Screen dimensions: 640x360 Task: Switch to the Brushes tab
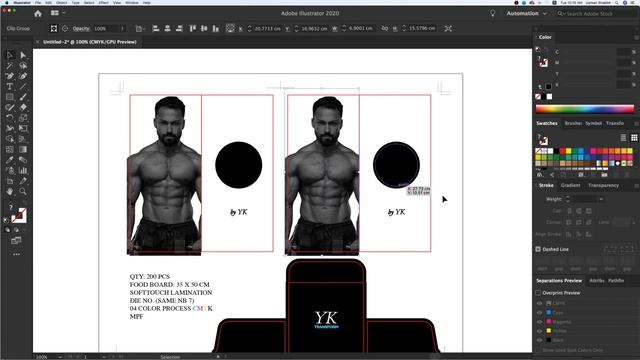(573, 123)
